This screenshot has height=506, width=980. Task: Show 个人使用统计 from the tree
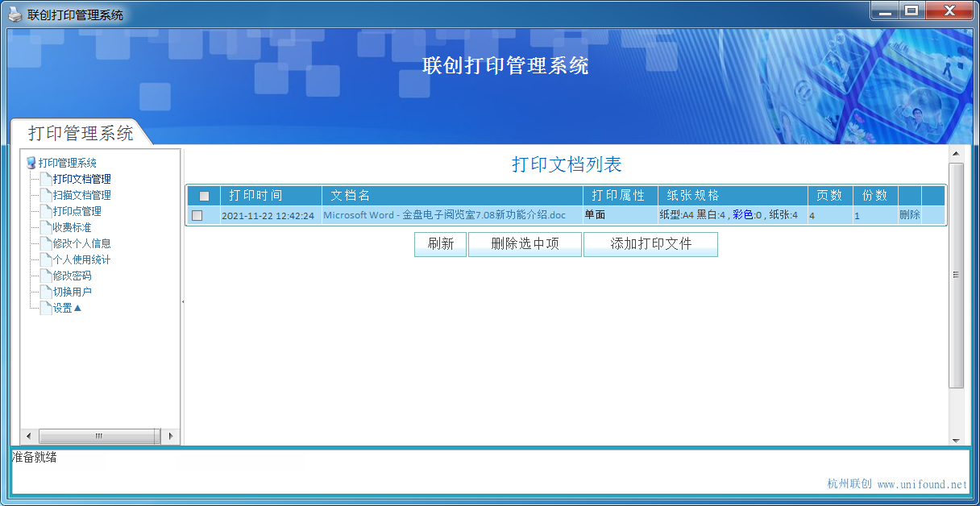(81, 259)
